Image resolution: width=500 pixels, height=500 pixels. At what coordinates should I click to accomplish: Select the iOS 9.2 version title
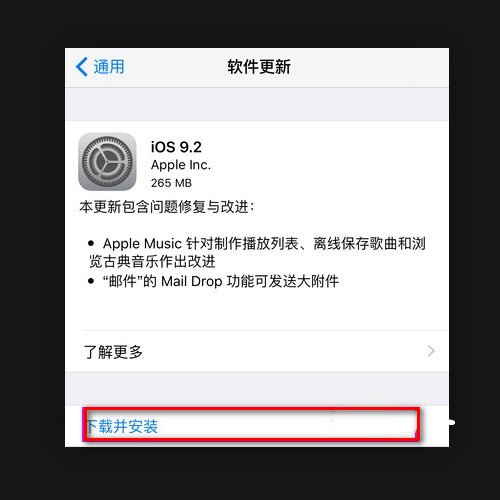point(176,147)
